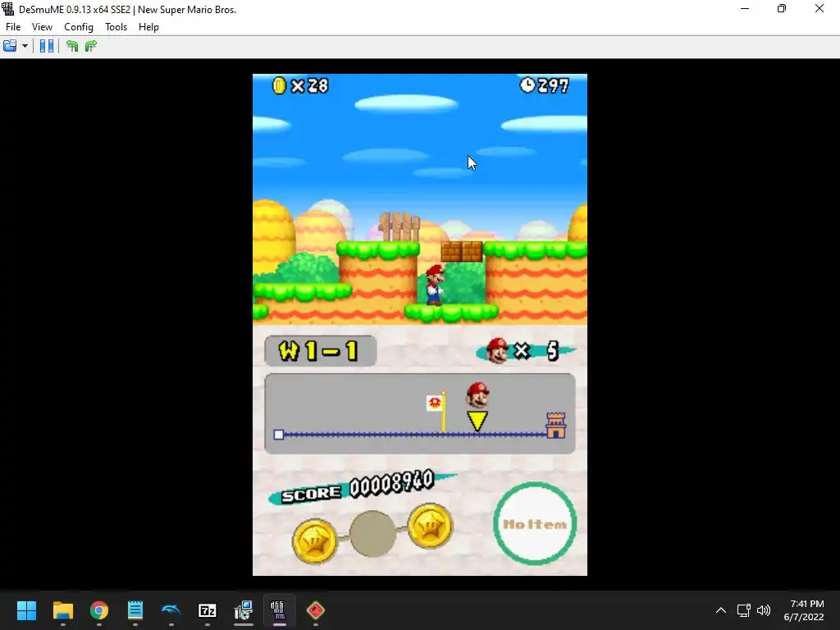Open the network tray icon

[743, 610]
